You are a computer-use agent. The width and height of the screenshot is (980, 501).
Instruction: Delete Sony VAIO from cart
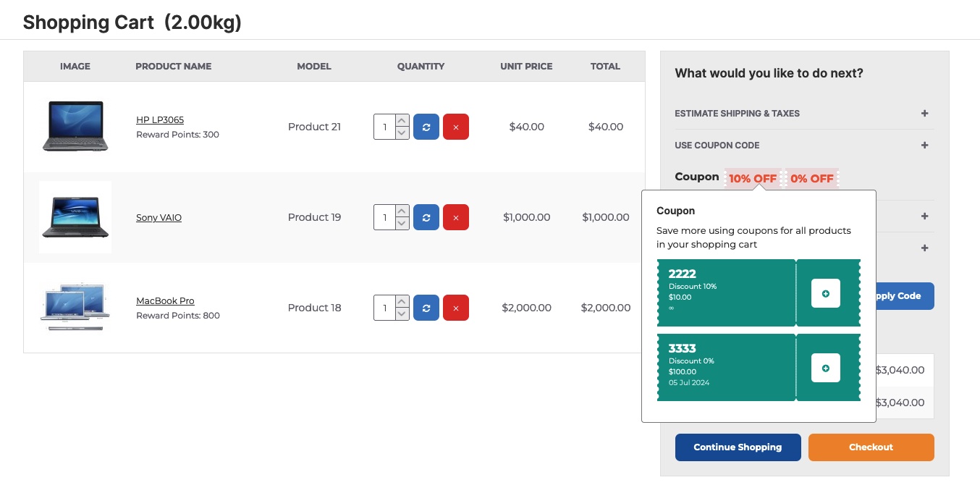click(456, 217)
